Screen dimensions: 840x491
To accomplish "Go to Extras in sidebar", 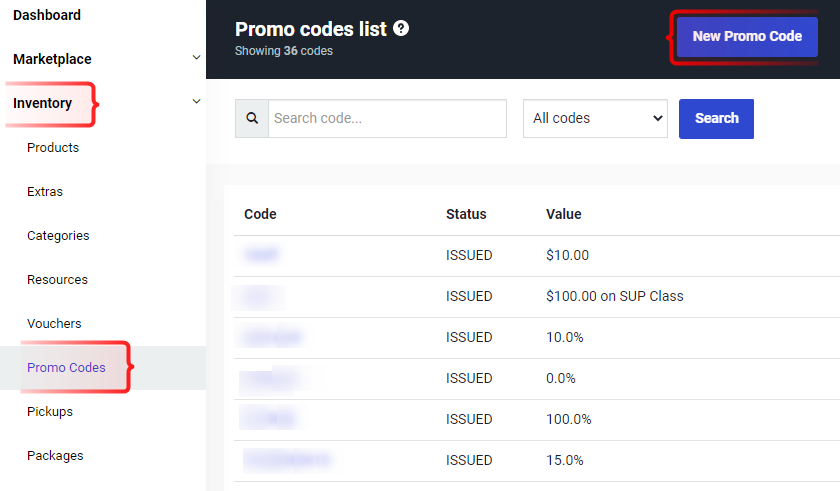I will click(x=45, y=192).
